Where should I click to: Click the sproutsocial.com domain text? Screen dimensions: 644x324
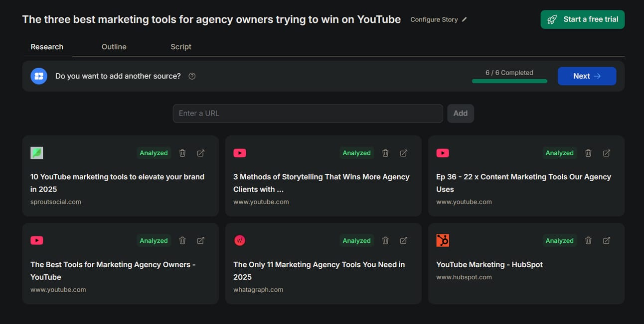[56, 202]
